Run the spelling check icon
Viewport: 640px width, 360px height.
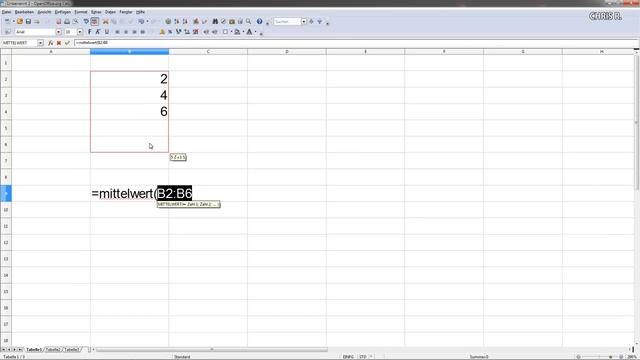click(86, 21)
